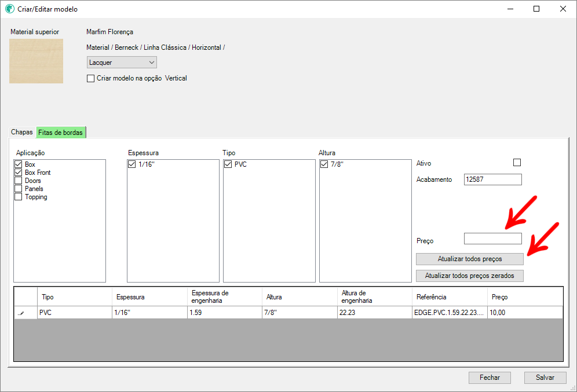The height and width of the screenshot is (392, 577).
Task: Focus the Preço input field
Action: click(492, 239)
